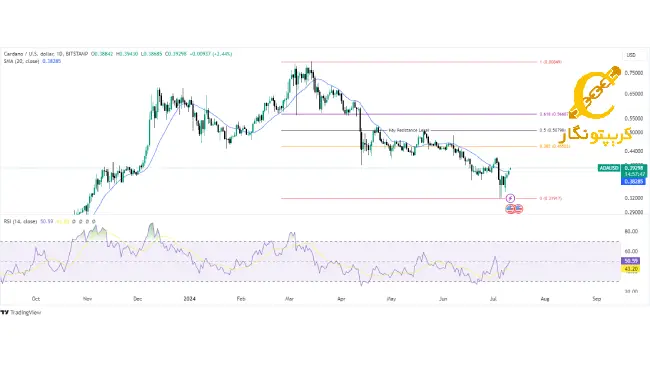Select the RSI (14, close) indicator legend

point(20,221)
